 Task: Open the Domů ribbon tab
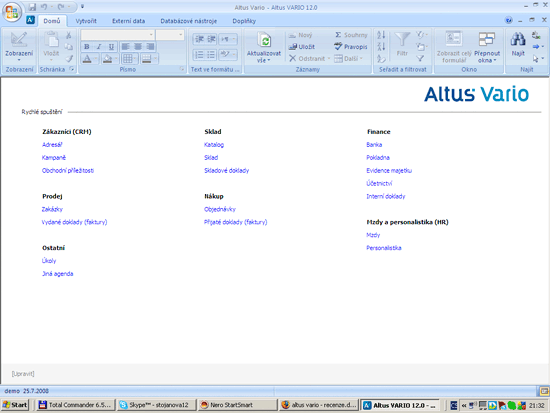tap(52, 21)
